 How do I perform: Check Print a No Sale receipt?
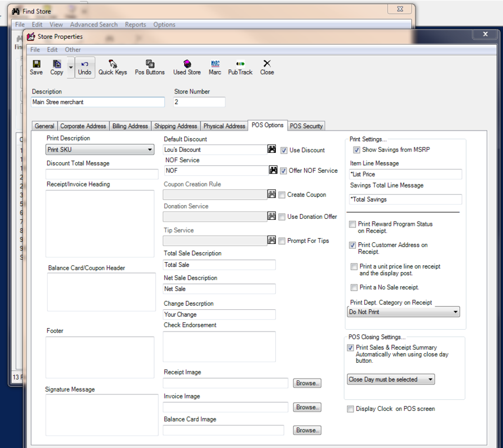coord(354,287)
